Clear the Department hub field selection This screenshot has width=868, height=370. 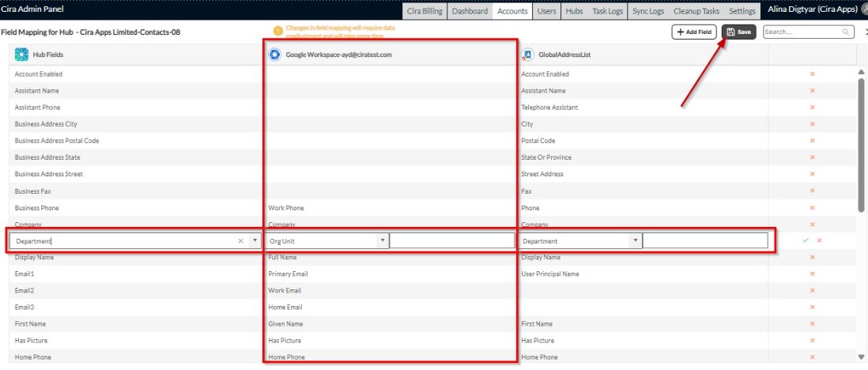pyautogui.click(x=241, y=241)
